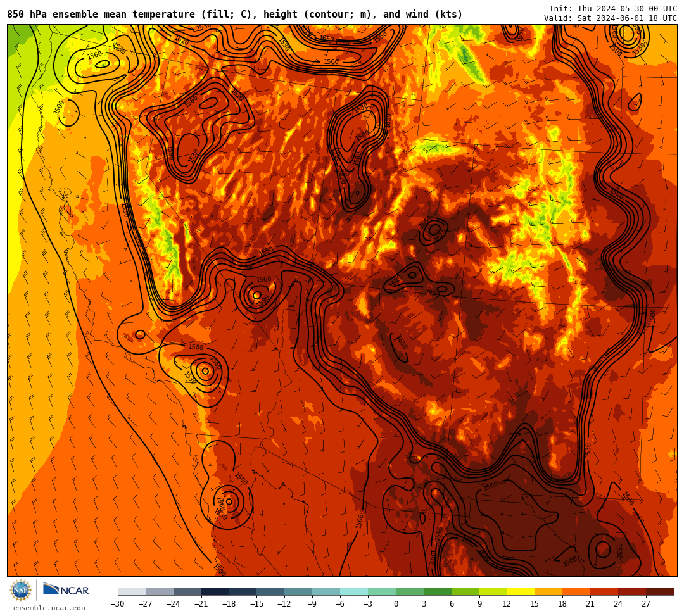This screenshot has width=684, height=616.
Task: Pick the green 0 to 3 colorbar swatch
Action: pyautogui.click(x=410, y=592)
